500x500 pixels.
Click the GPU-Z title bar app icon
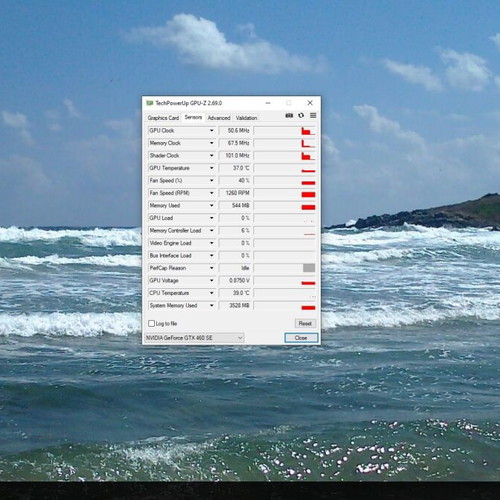(x=149, y=103)
